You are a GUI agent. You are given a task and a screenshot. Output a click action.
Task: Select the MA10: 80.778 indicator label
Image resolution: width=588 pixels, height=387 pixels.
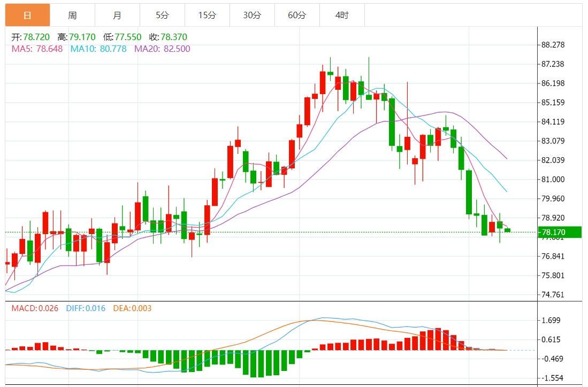click(x=98, y=49)
